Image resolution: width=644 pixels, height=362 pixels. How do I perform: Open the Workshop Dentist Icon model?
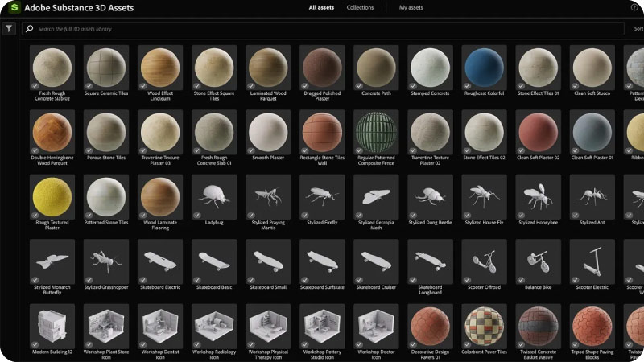[160, 327]
